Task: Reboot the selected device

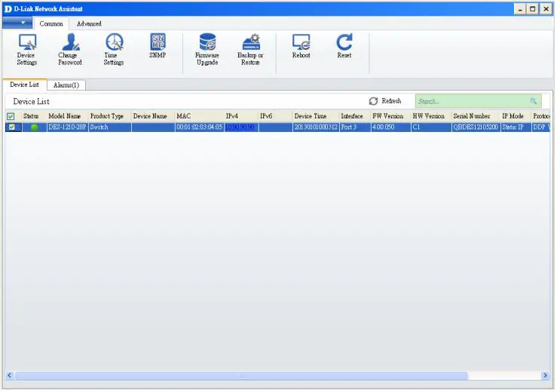Action: [301, 46]
